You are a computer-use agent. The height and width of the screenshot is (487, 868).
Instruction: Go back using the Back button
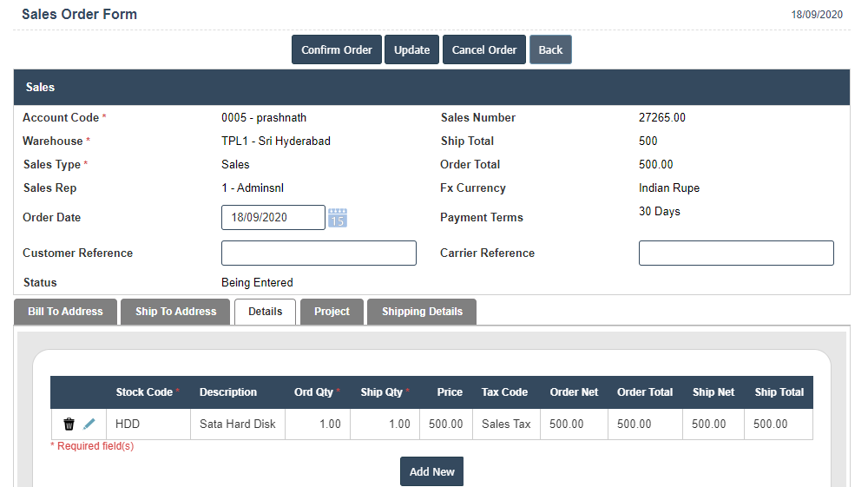pos(550,49)
